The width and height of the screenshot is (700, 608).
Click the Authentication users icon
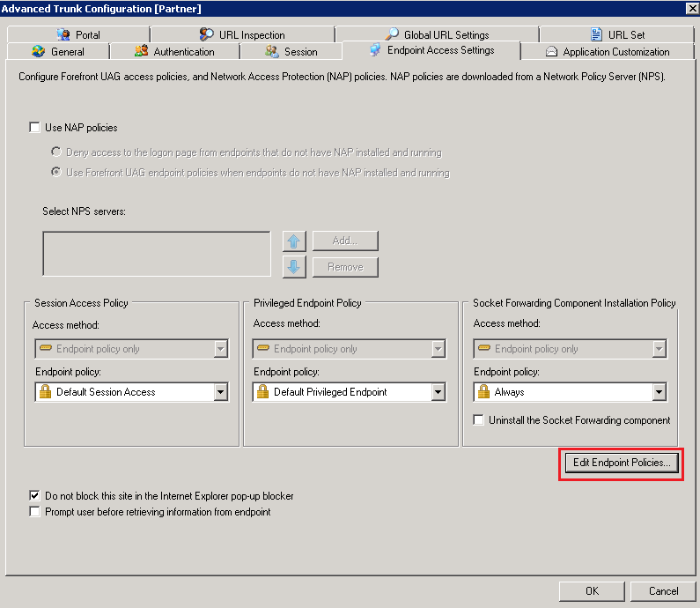coord(141,51)
